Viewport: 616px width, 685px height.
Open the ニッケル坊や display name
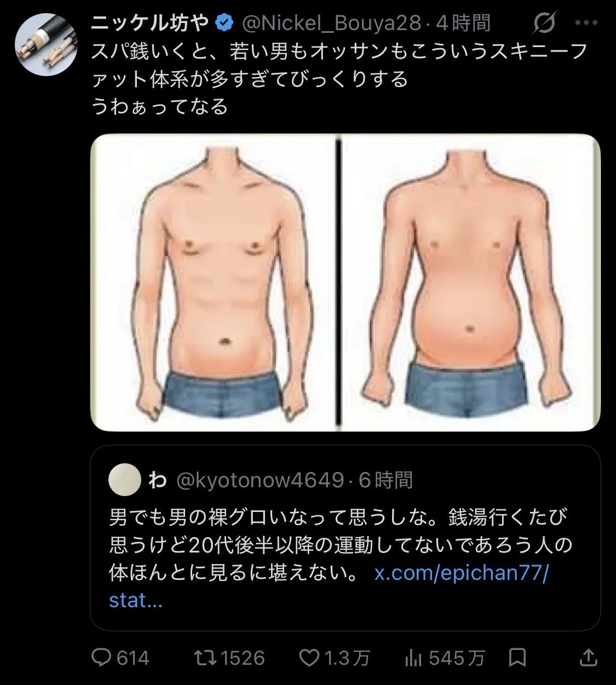pos(150,23)
